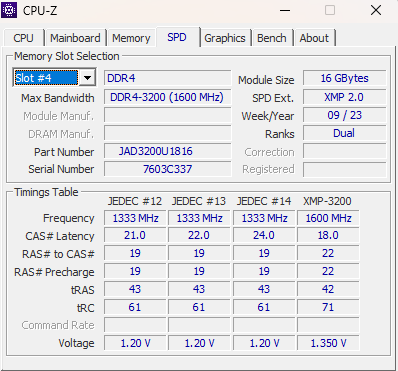Click CAS# Latency value 24.0

(x=264, y=235)
